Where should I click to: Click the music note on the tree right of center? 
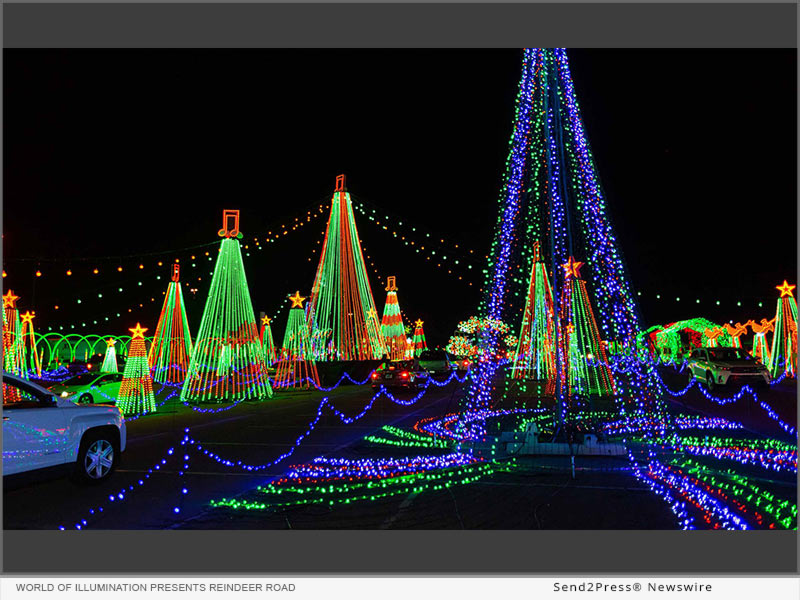[x=391, y=283]
